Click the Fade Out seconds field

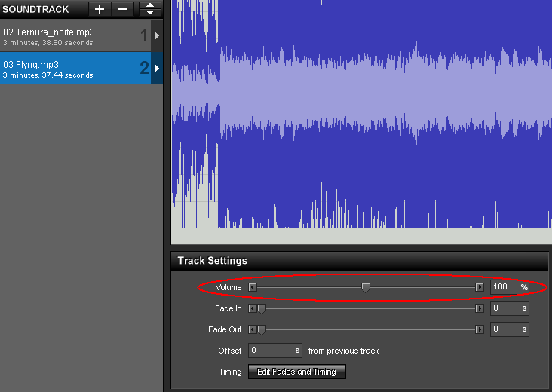503,329
